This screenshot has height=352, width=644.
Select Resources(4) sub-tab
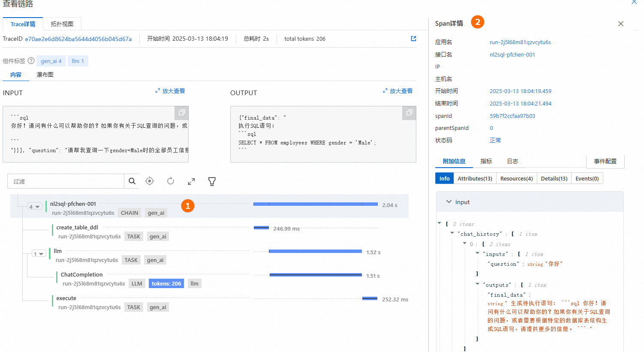click(x=517, y=178)
